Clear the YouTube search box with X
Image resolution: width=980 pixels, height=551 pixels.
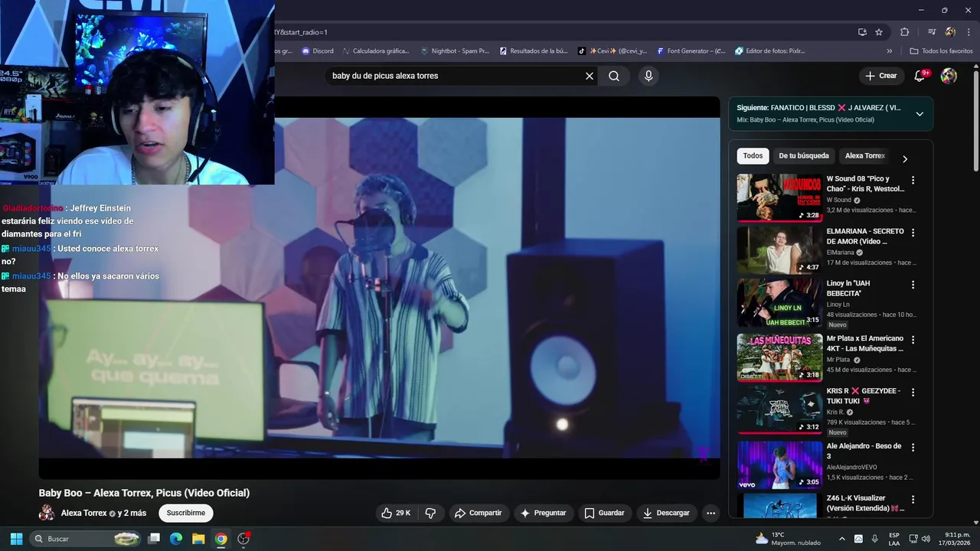tap(590, 76)
